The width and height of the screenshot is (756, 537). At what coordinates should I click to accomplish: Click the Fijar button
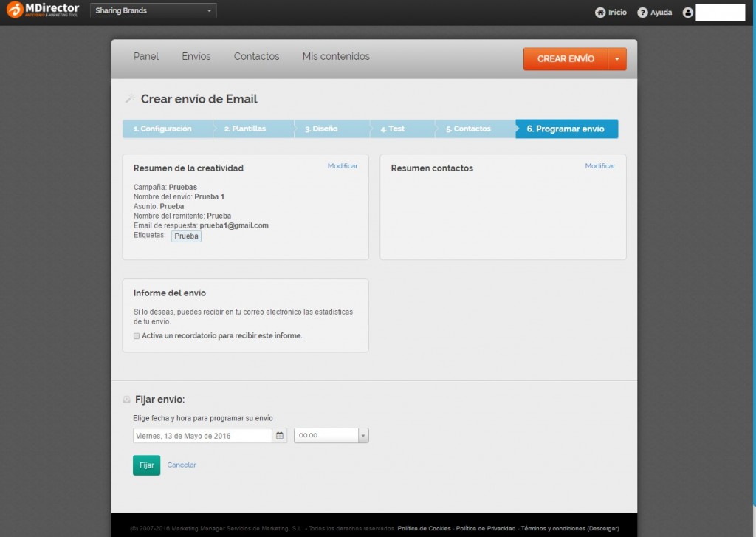tap(147, 465)
